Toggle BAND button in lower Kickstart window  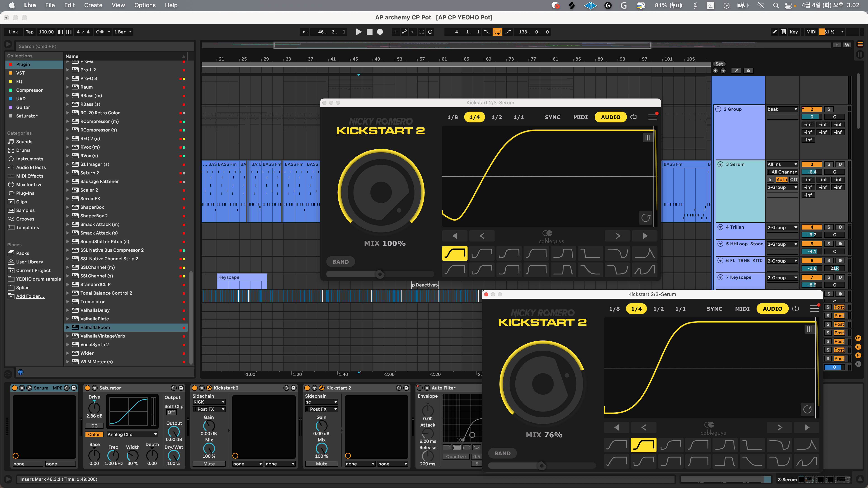tap(502, 453)
